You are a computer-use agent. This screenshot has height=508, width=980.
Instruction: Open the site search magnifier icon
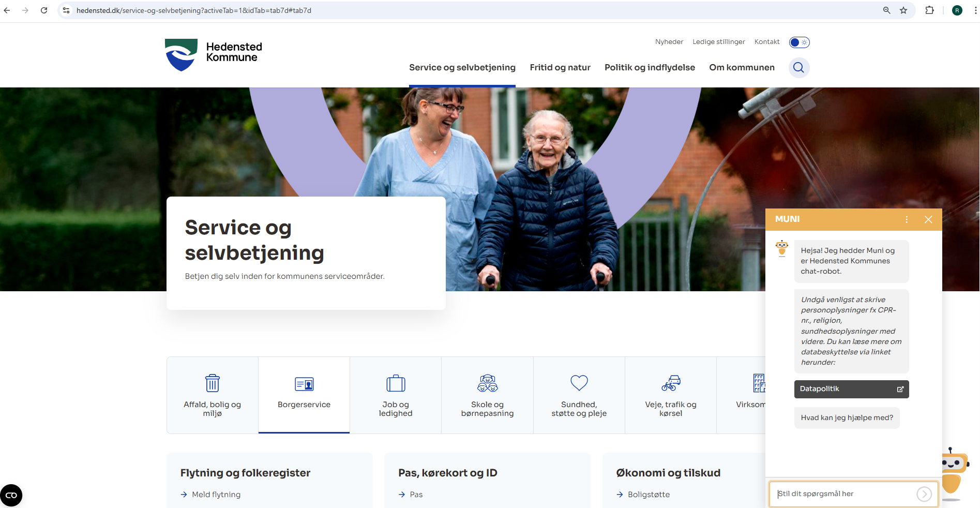[798, 68]
